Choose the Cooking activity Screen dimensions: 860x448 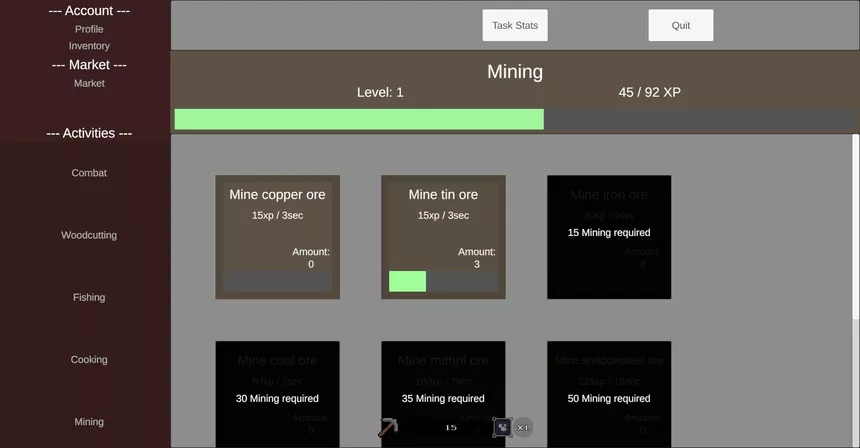tap(89, 360)
